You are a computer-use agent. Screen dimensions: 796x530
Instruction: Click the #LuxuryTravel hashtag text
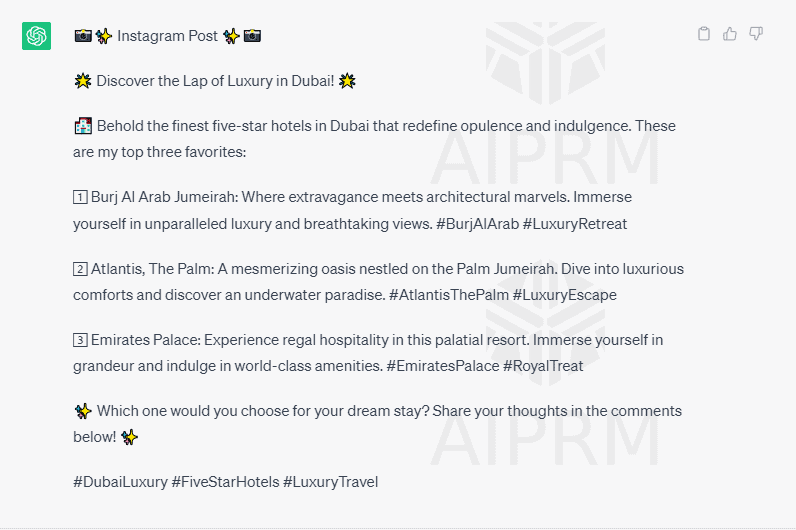[330, 482]
